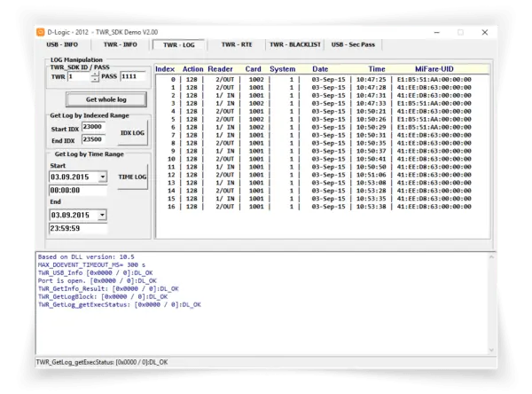
Task: Select log row with time 10:50:21
Action: point(321,112)
